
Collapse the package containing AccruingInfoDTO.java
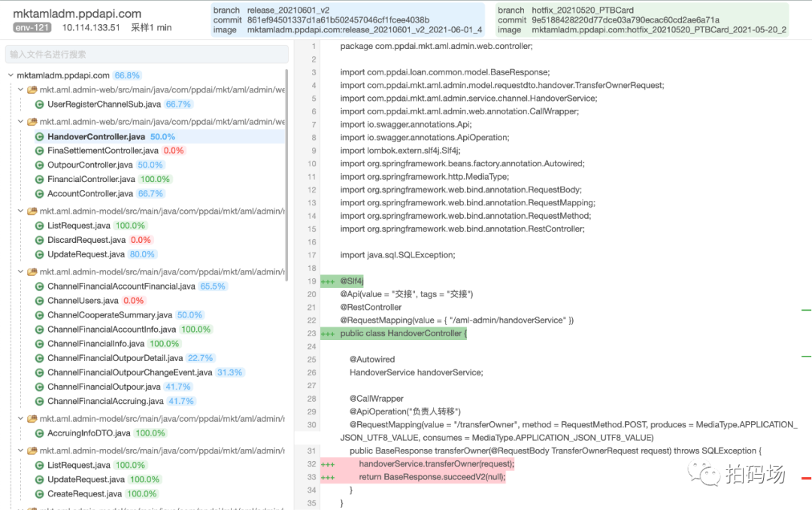[x=21, y=418]
